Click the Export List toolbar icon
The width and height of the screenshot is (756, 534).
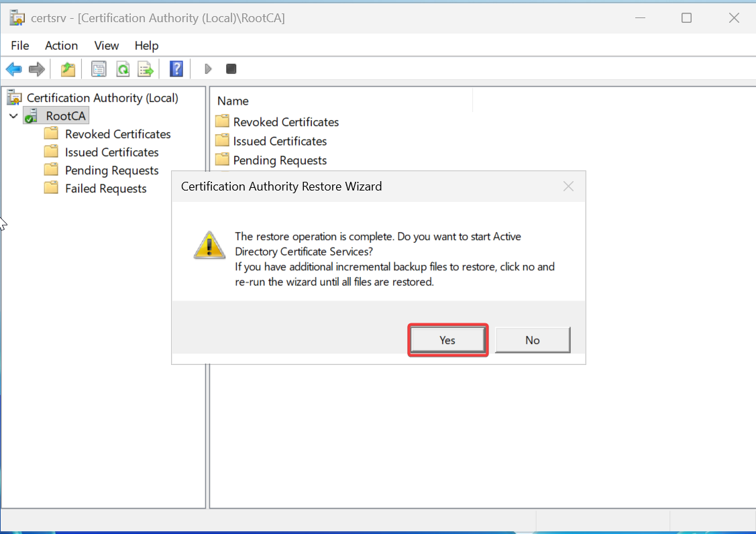click(146, 69)
